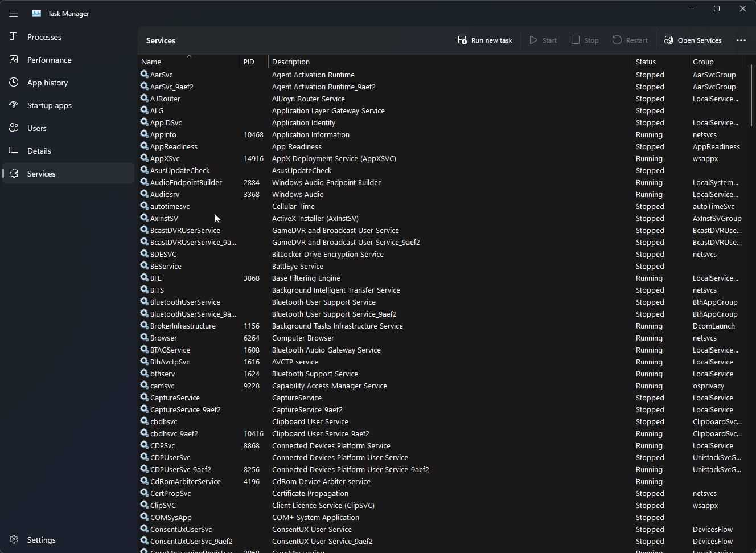Click the Open Services gear icon
The image size is (756, 553).
668,40
